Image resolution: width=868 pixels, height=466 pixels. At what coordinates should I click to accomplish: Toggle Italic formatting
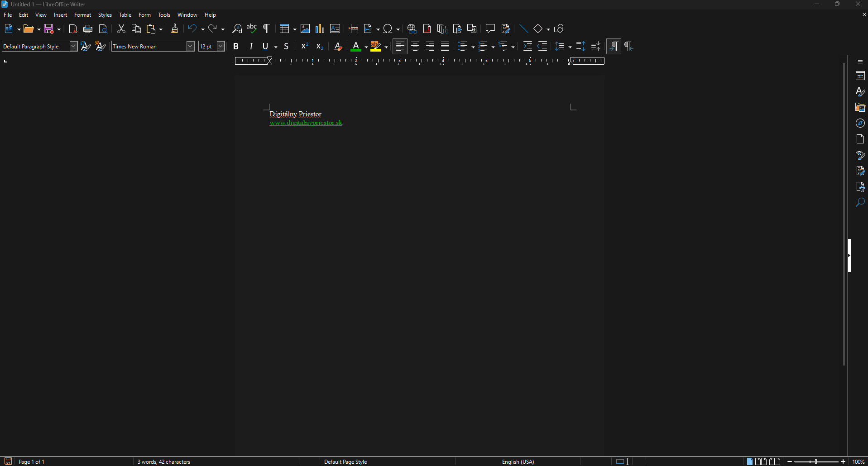(x=251, y=46)
